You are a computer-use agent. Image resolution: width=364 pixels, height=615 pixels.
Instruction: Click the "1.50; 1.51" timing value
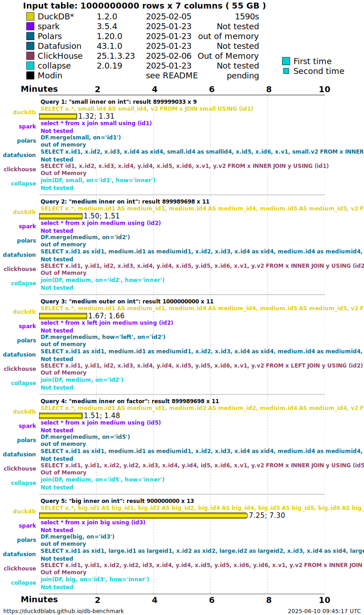coord(102,216)
